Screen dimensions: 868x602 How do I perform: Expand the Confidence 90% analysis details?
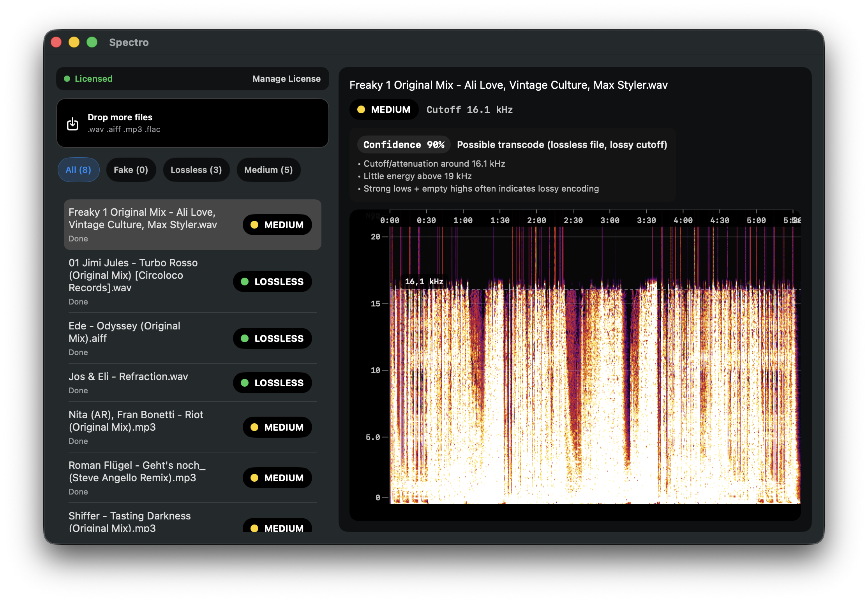click(404, 144)
